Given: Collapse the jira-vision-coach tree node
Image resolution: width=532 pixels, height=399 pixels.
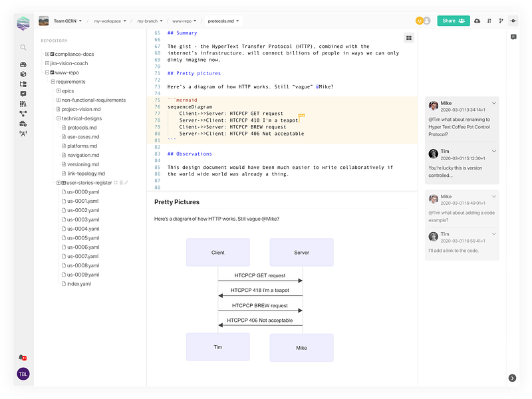Looking at the screenshot, I should pos(47,63).
